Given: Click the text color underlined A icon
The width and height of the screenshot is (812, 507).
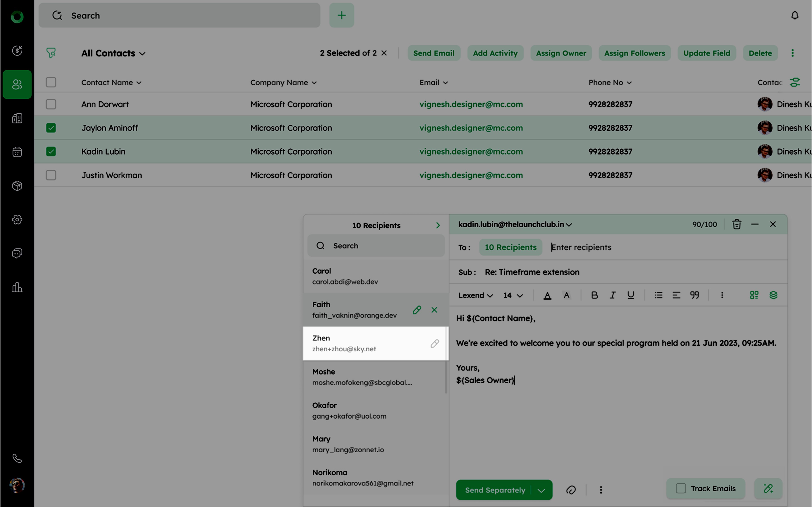Looking at the screenshot, I should pos(547,296).
